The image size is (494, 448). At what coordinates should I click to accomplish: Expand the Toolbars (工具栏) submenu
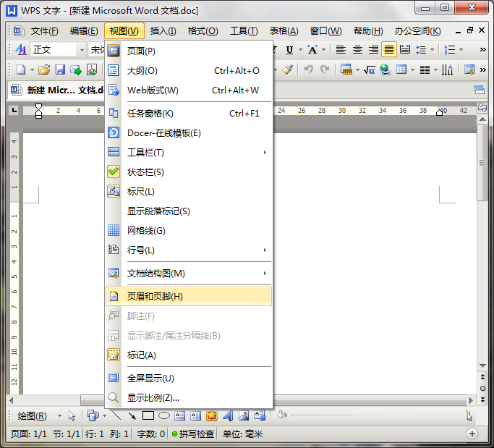[189, 153]
